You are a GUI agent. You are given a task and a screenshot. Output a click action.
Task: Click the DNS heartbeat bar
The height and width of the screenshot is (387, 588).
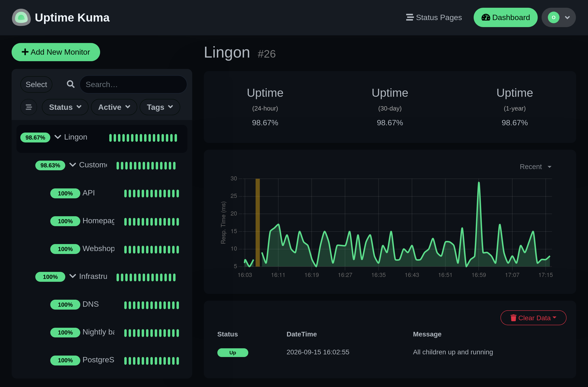click(x=151, y=305)
